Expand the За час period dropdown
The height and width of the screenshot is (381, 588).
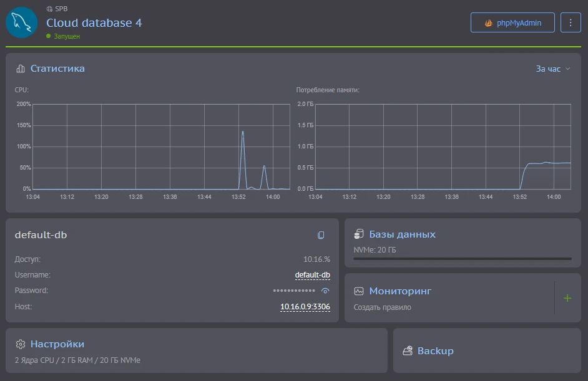553,69
